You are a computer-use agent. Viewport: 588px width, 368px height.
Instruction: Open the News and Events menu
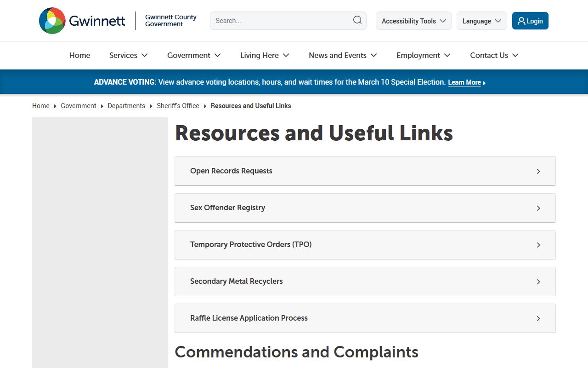[343, 55]
